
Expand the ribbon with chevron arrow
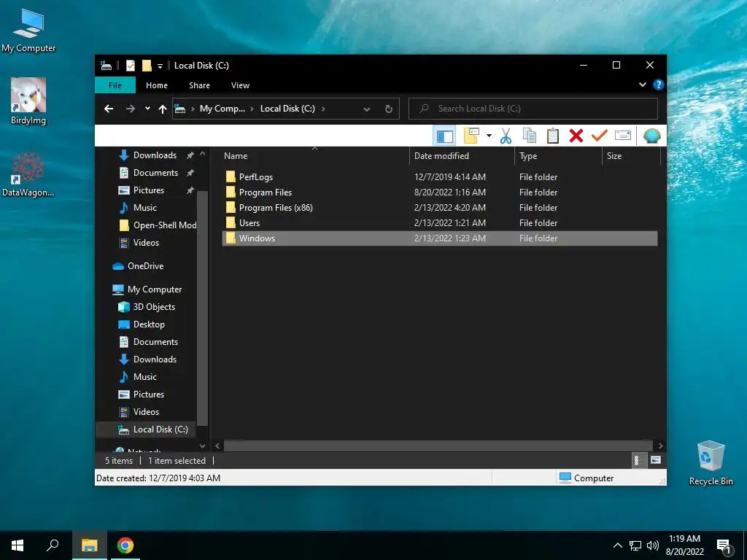[642, 85]
